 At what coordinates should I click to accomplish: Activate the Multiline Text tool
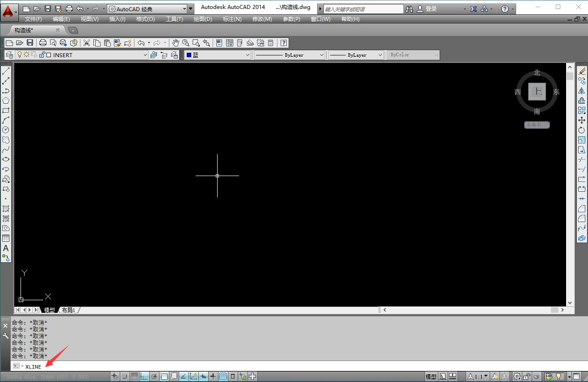(6, 248)
